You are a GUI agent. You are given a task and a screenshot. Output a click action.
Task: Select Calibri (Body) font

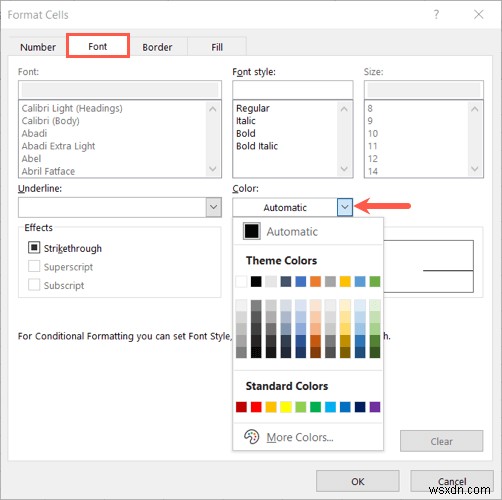coord(51,121)
